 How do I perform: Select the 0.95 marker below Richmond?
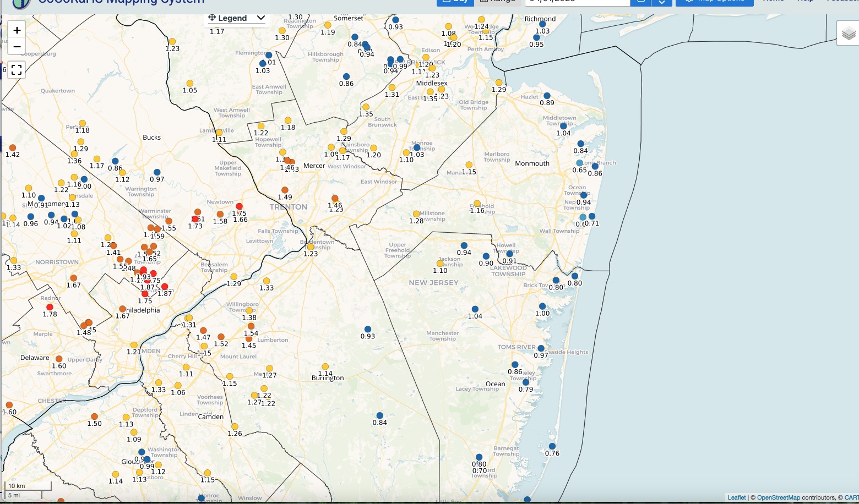coord(536,37)
